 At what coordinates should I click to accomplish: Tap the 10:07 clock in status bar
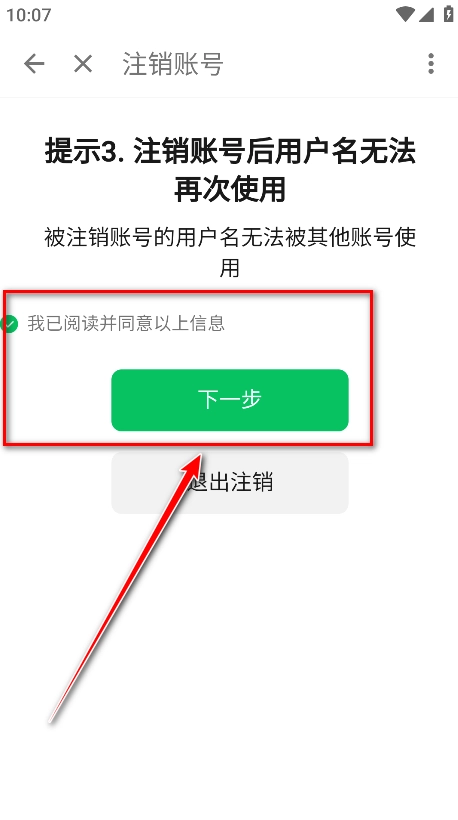[x=29, y=15]
